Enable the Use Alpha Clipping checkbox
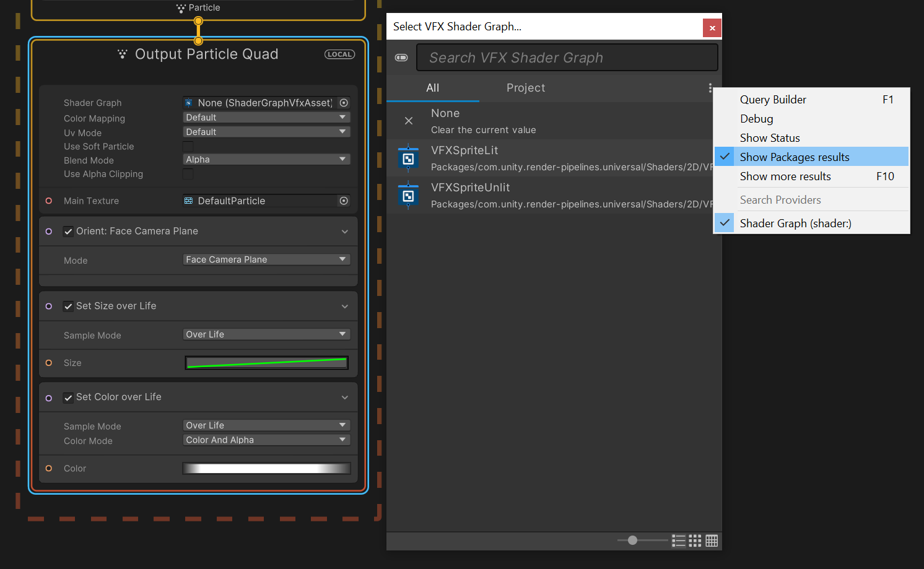Image resolution: width=924 pixels, height=569 pixels. click(188, 174)
